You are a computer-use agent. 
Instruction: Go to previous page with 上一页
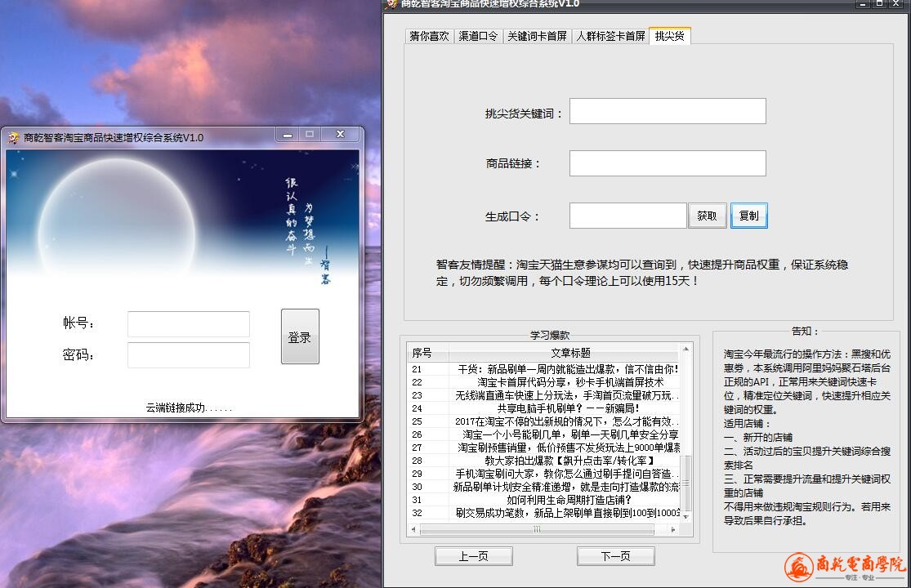pos(474,556)
